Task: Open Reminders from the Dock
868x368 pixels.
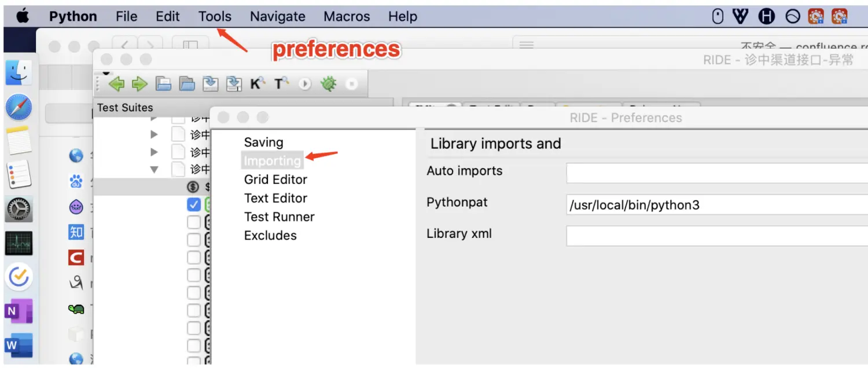Action: click(19, 175)
